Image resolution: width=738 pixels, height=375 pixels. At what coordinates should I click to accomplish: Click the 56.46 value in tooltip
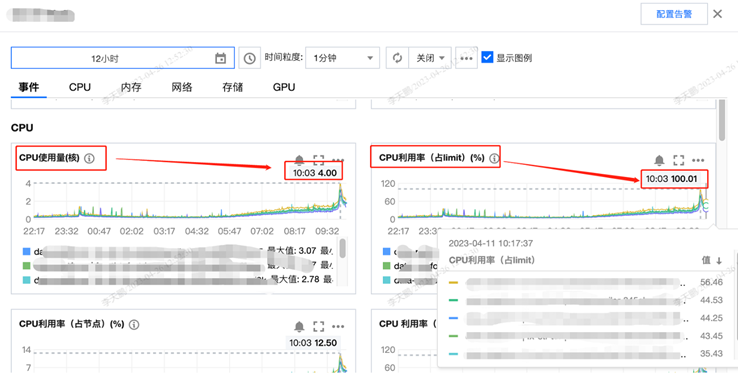(x=711, y=282)
